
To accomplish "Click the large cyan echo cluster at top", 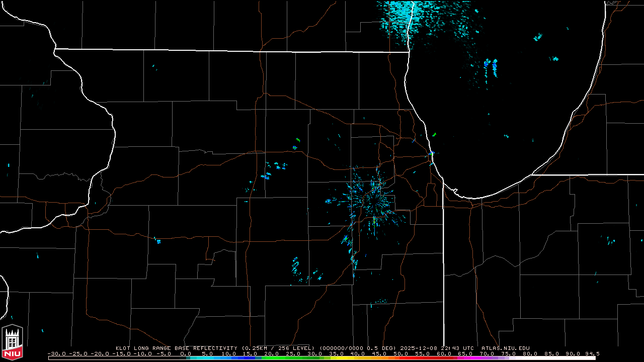I will [403, 20].
